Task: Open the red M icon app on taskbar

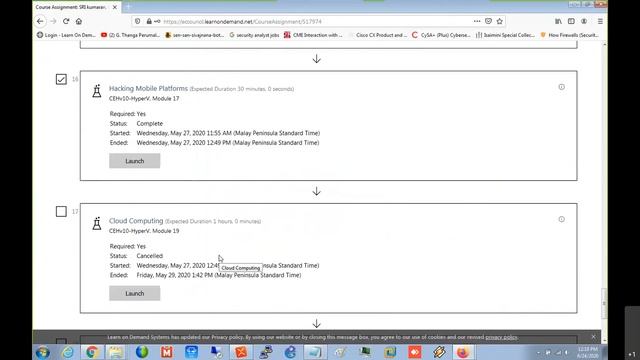Action: tap(167, 352)
